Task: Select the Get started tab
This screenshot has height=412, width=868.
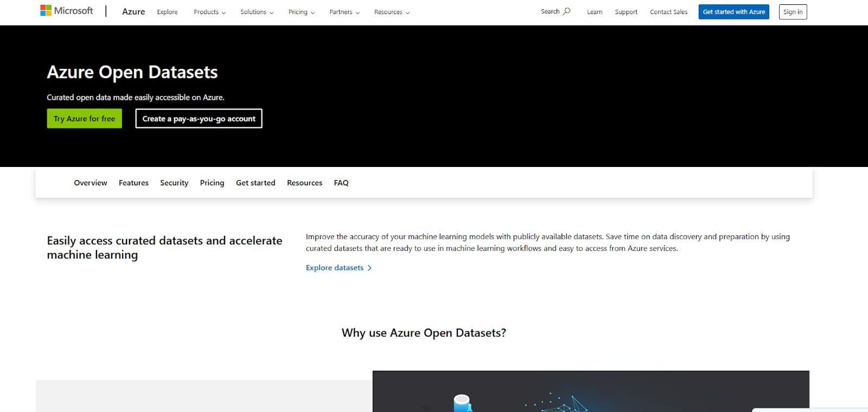Action: pos(256,183)
